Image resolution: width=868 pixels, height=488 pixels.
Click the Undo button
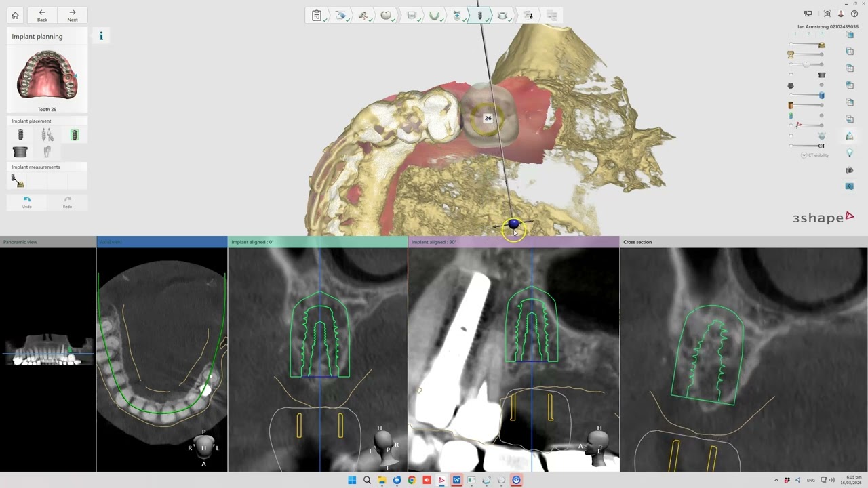tap(26, 201)
